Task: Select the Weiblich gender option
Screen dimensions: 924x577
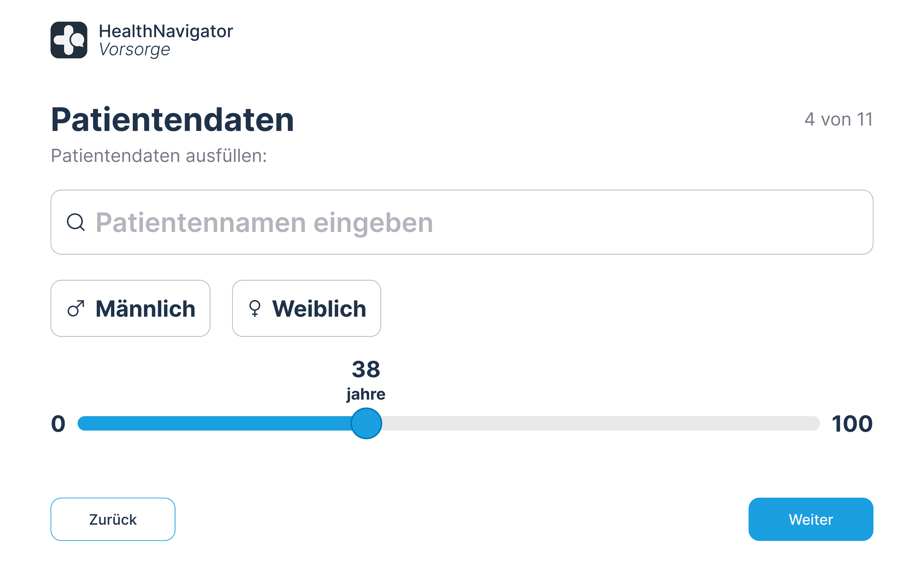Action: [306, 308]
